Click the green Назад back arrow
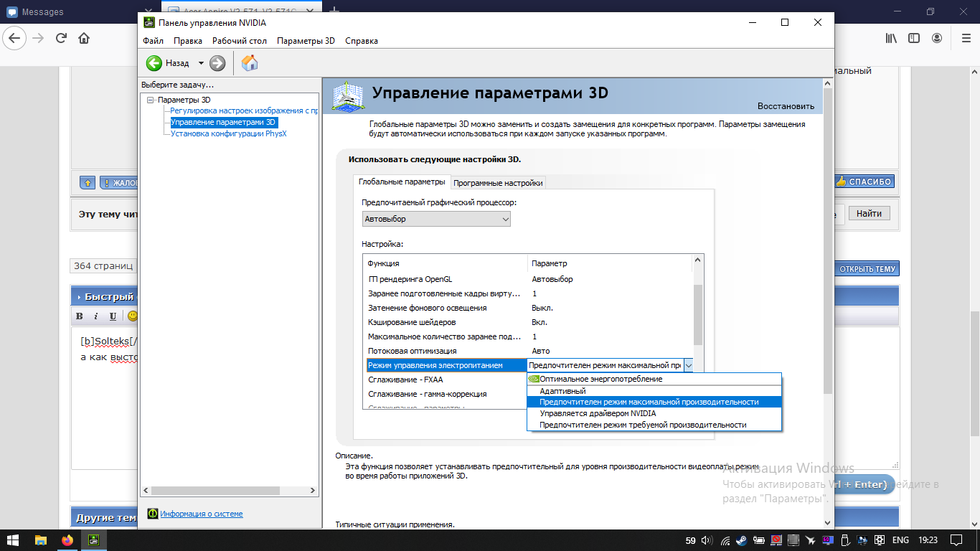 tap(154, 63)
